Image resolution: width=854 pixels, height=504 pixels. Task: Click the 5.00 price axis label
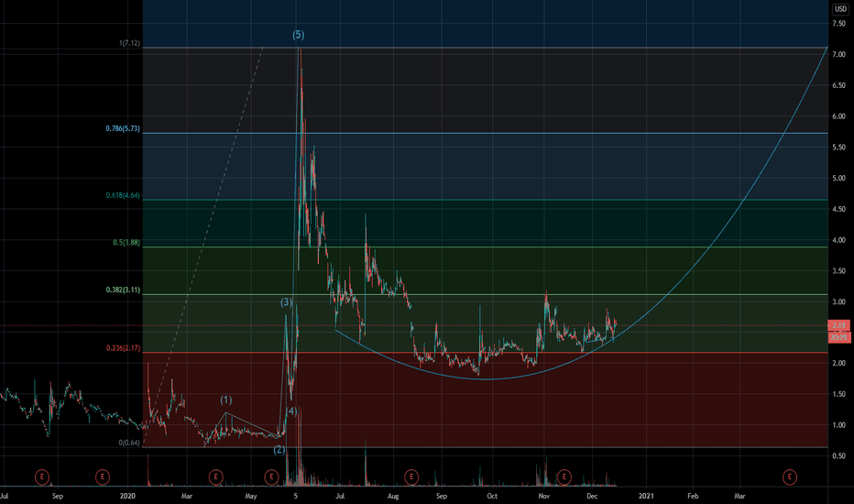(838, 178)
